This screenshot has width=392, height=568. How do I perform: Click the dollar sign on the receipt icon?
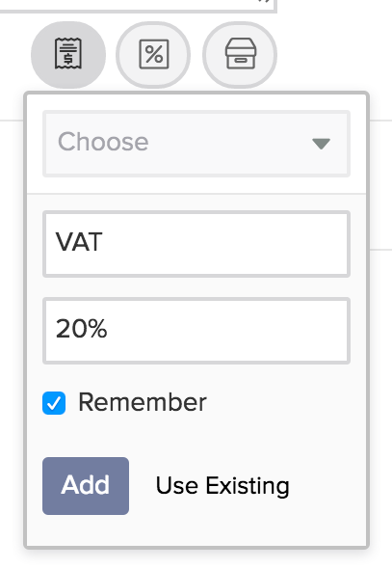(68, 59)
